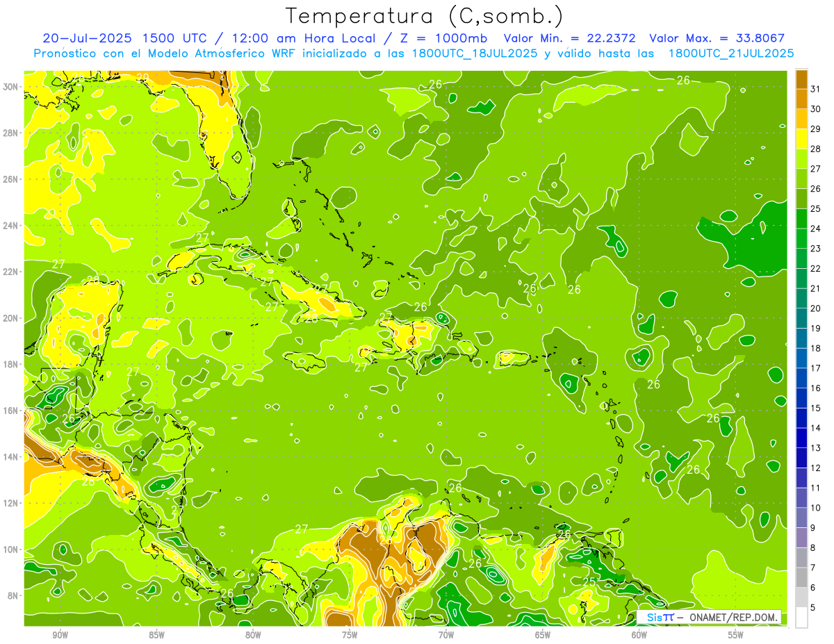Image resolution: width=834 pixels, height=644 pixels.
Task: Click the 16N latitude label
Action: pos(11,411)
